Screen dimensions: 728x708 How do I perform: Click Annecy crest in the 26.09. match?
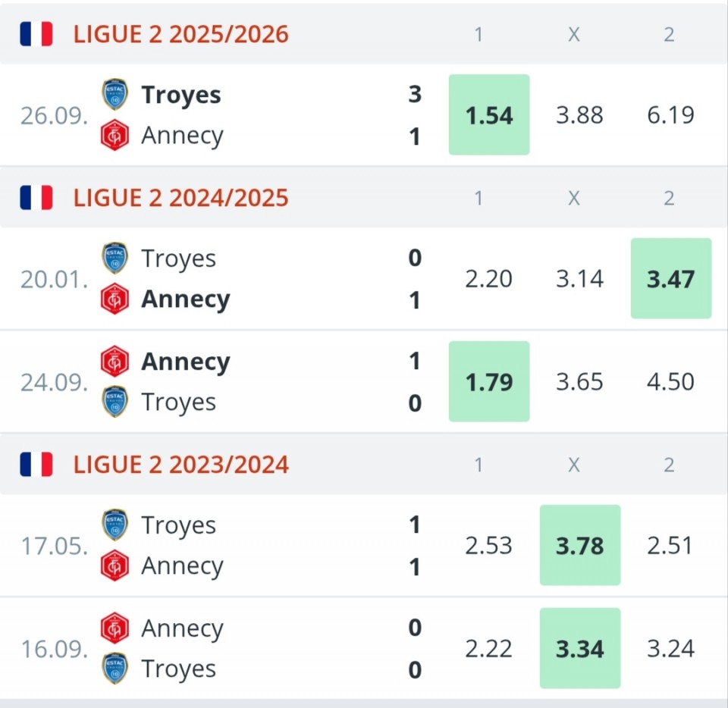[115, 136]
